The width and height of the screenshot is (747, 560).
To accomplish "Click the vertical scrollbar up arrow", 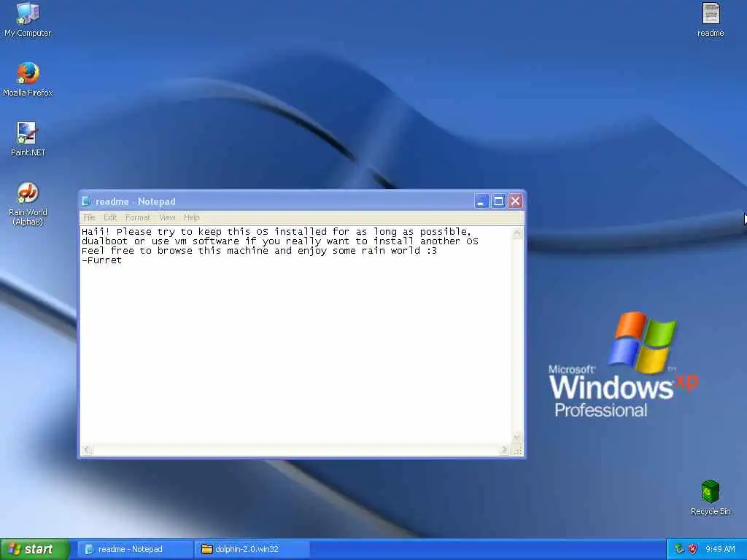I will point(517,233).
